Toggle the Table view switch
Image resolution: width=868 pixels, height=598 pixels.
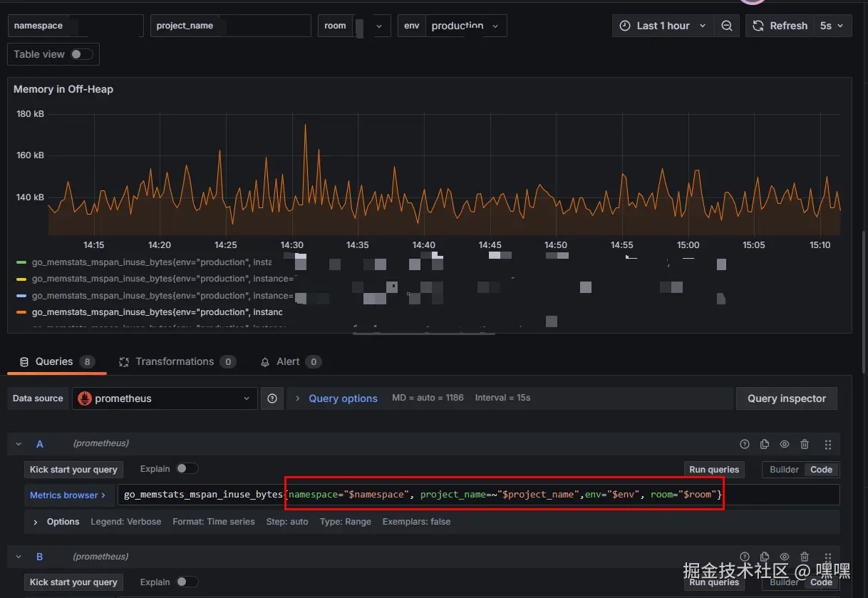(x=81, y=54)
